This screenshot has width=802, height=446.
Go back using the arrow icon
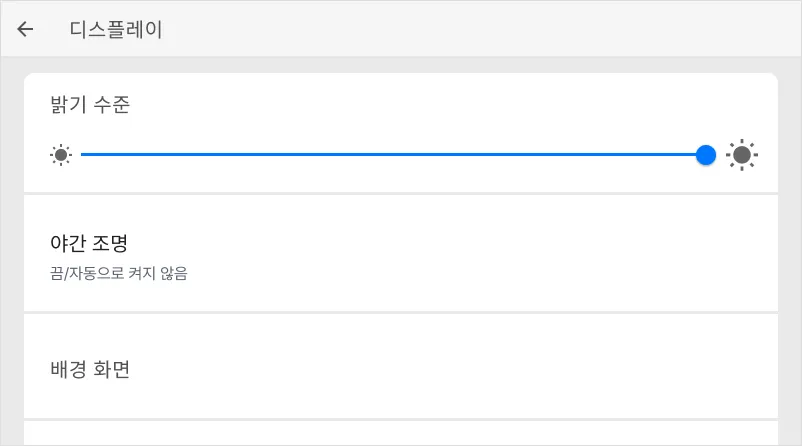pyautogui.click(x=25, y=29)
